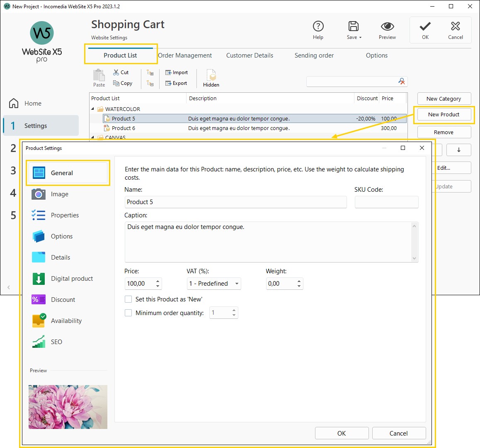Open the Sending order tab
The image size is (480, 448).
[x=314, y=55]
